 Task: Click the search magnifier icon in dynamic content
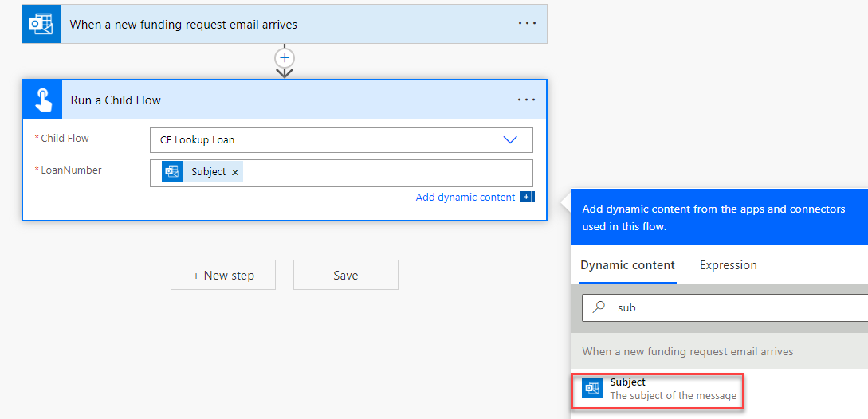[x=601, y=307]
